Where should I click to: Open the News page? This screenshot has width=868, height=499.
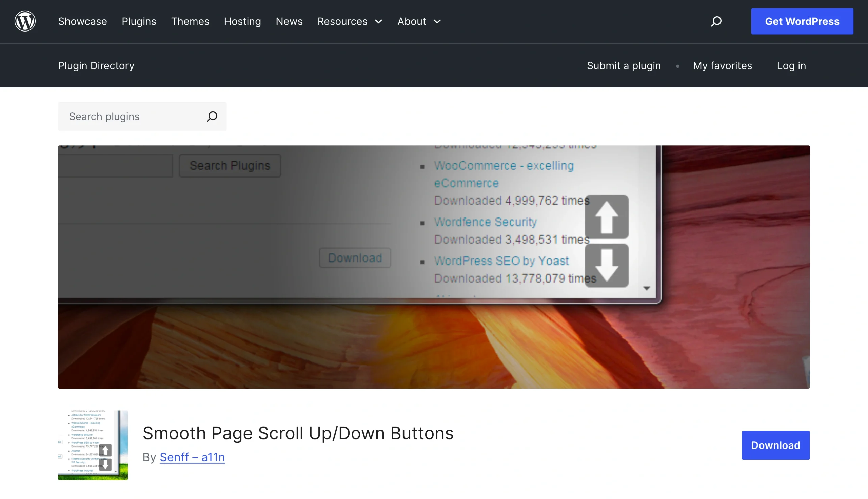(x=289, y=21)
